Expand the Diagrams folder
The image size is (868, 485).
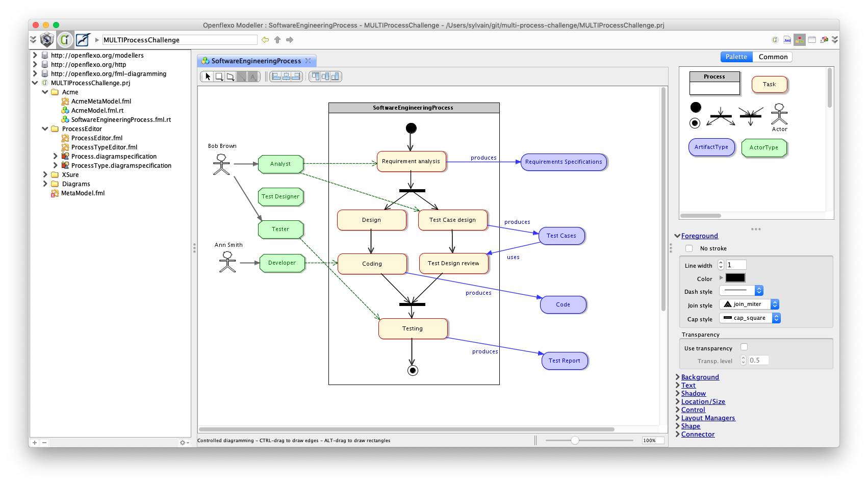45,184
